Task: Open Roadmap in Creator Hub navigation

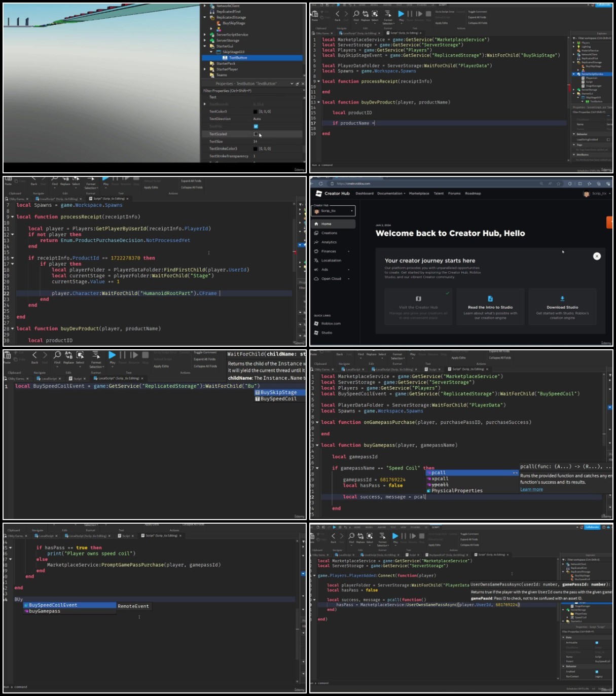Action: (473, 193)
